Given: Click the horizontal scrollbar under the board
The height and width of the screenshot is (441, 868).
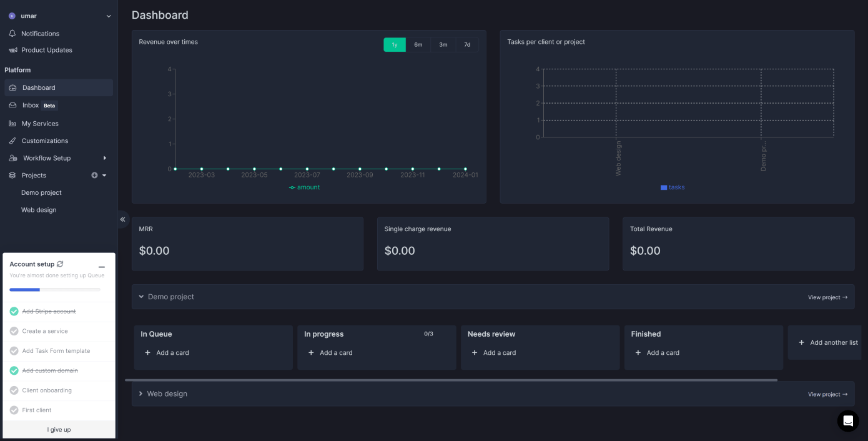Looking at the screenshot, I should (451, 380).
